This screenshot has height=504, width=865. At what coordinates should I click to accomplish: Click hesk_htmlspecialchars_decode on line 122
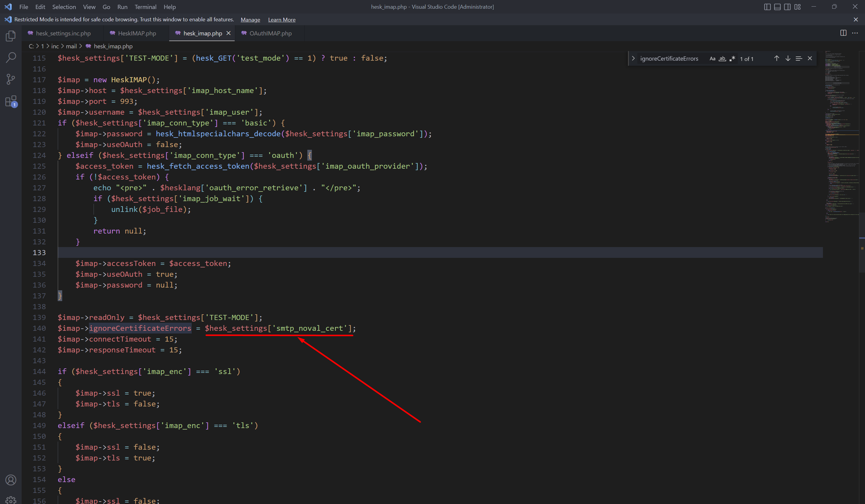click(x=218, y=134)
